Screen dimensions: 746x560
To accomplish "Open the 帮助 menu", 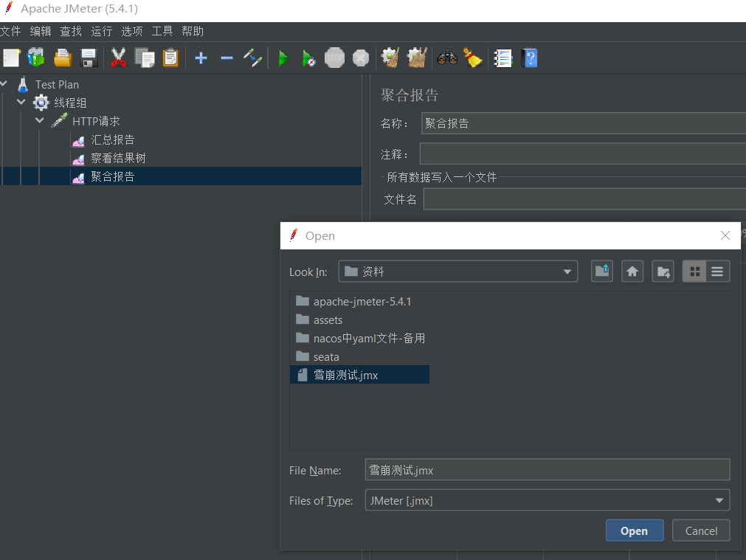I will click(x=193, y=32).
